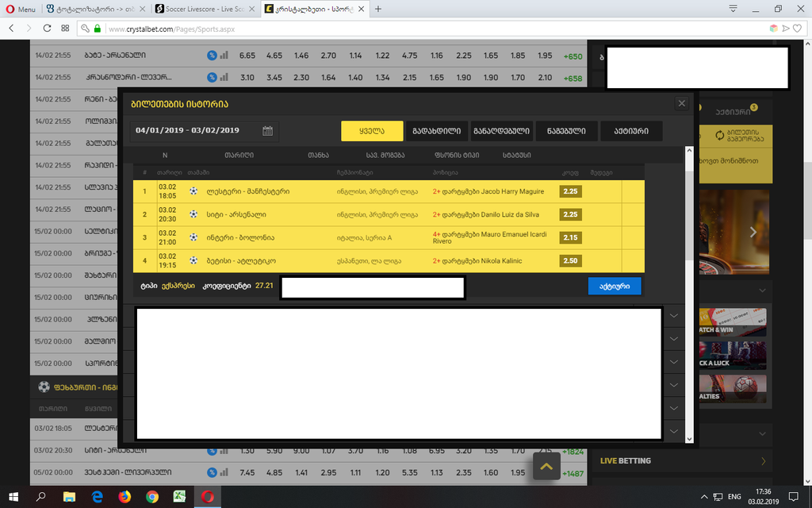Expand the bottommost ticket chevron in the dialog
Screen dimensions: 812x508
pos(674,431)
